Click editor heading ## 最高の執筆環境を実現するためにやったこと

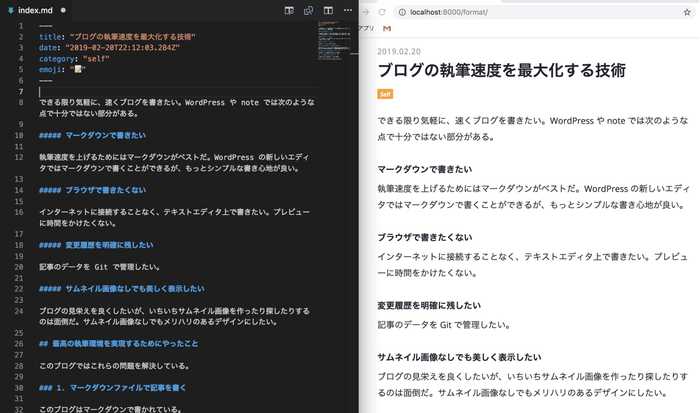tap(118, 343)
